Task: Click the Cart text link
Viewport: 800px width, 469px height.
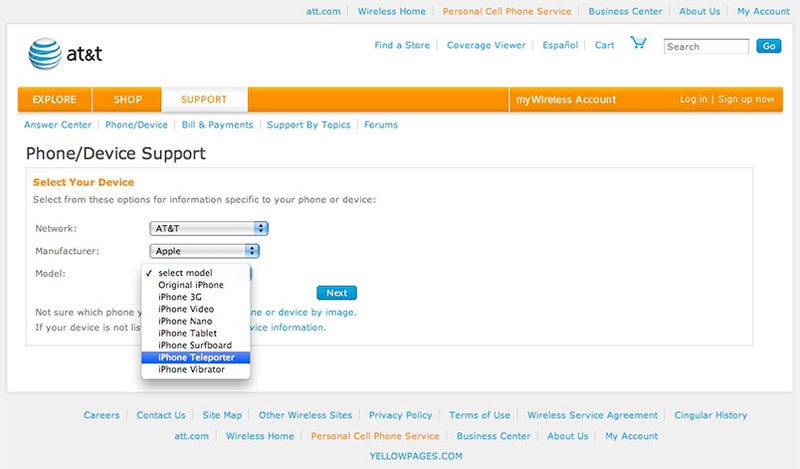Action: pyautogui.click(x=605, y=45)
